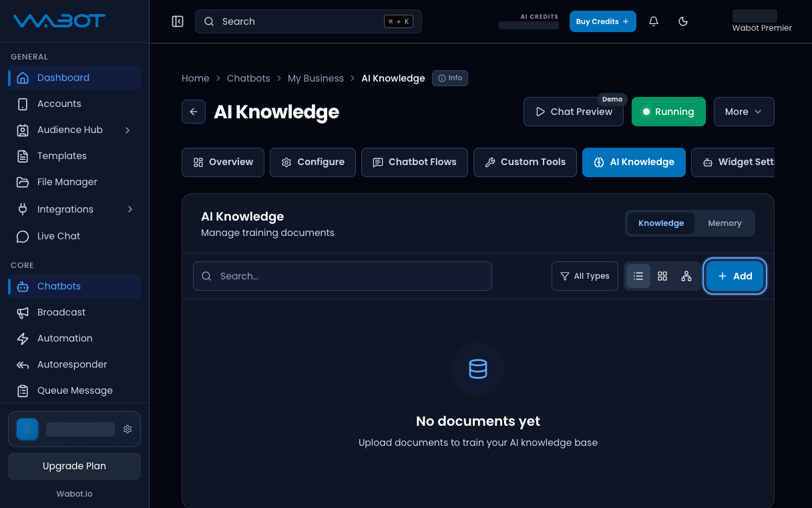Open Dashboard from sidebar

[74, 78]
